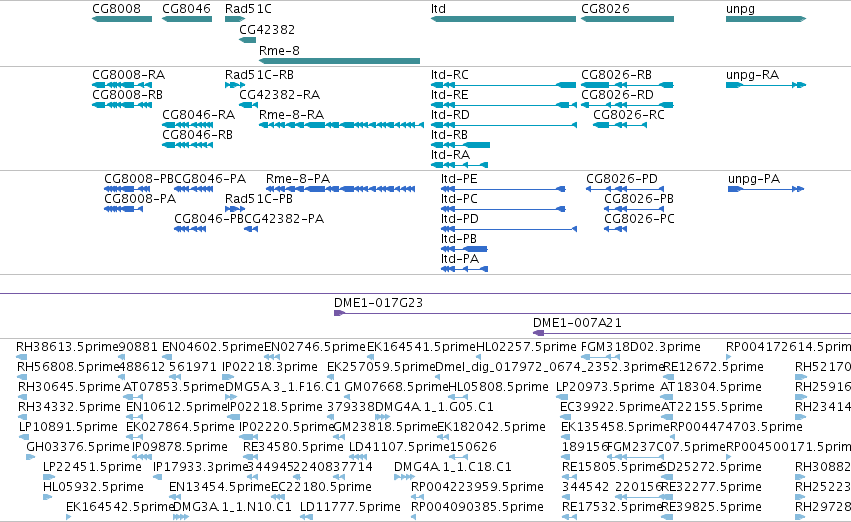Click the Rme-8-RA transcript glyph
The width and height of the screenshot is (851, 522).
(x=341, y=125)
